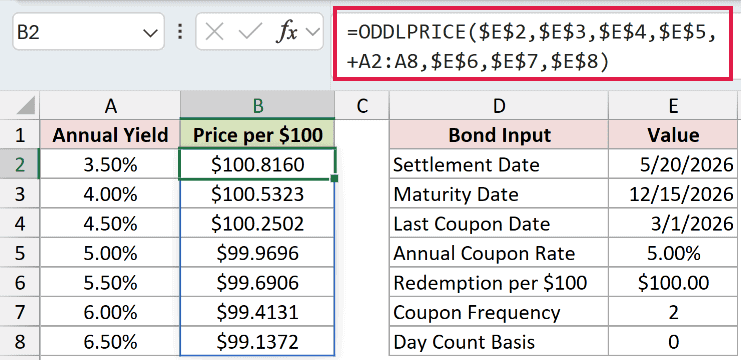This screenshot has height=360, width=741.
Task: Click the Coupon Frequency label cell
Action: pos(499,312)
